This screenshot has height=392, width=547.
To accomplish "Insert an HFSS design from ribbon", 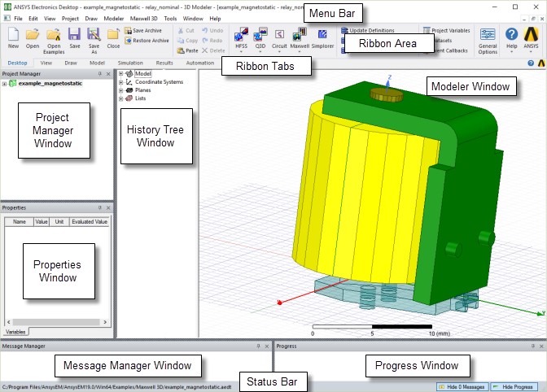I will (x=241, y=35).
